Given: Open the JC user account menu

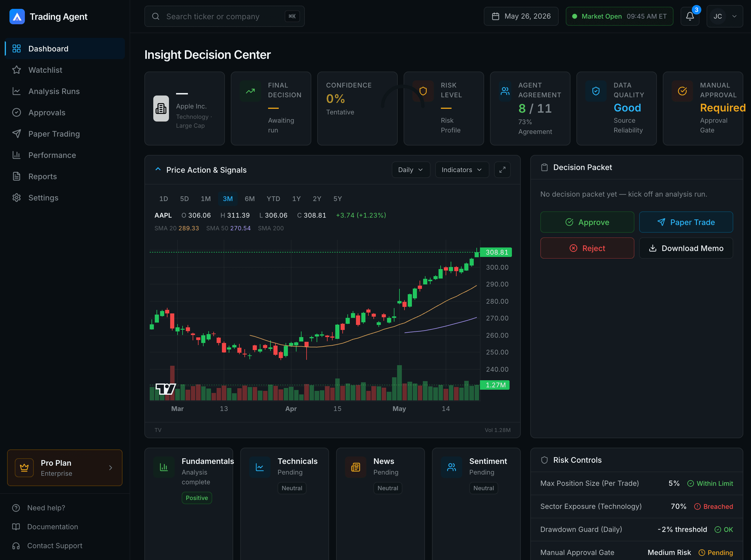Looking at the screenshot, I should (x=725, y=16).
